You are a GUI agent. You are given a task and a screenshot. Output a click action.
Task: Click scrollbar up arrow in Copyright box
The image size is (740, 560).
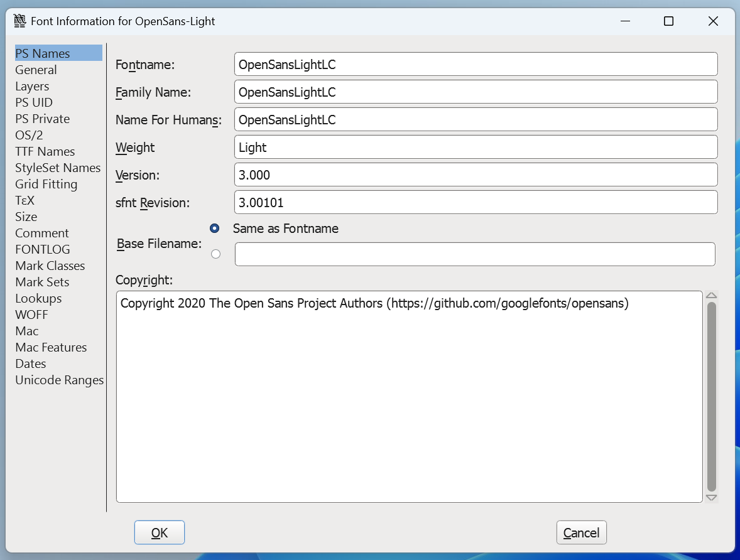[711, 296]
